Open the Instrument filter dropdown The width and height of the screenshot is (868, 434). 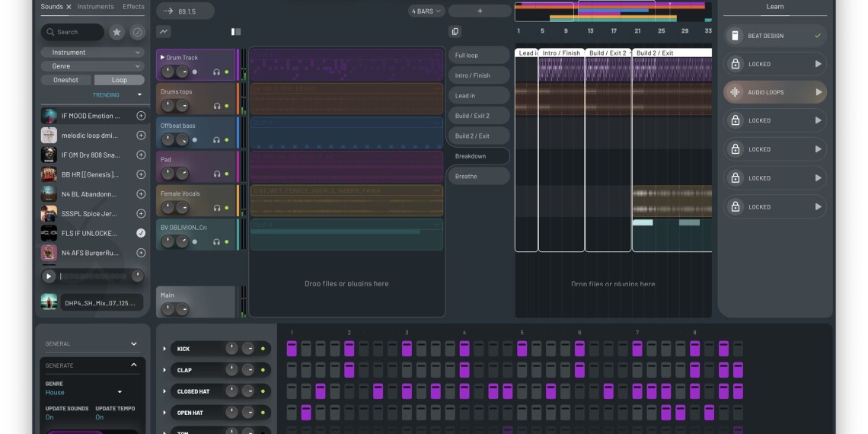tap(93, 53)
